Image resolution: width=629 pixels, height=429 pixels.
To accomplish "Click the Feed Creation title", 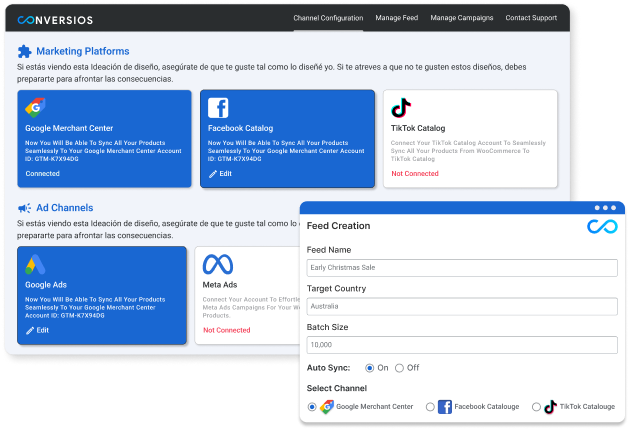I will coord(338,226).
